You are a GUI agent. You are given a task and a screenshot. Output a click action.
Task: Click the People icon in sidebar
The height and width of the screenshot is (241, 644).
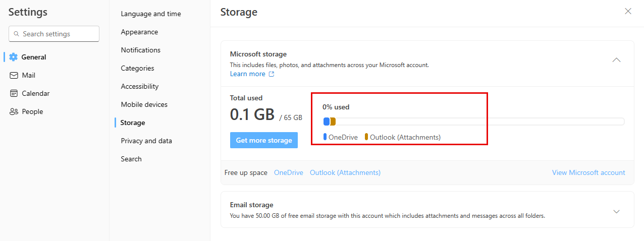[x=14, y=111]
